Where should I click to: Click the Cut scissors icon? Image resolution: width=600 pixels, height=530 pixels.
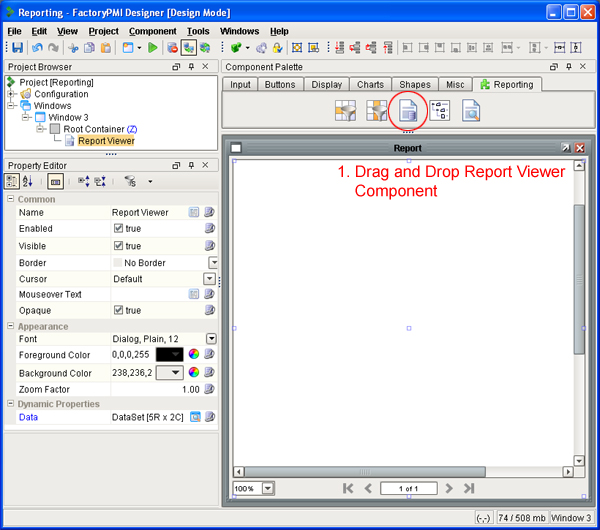pos(73,48)
